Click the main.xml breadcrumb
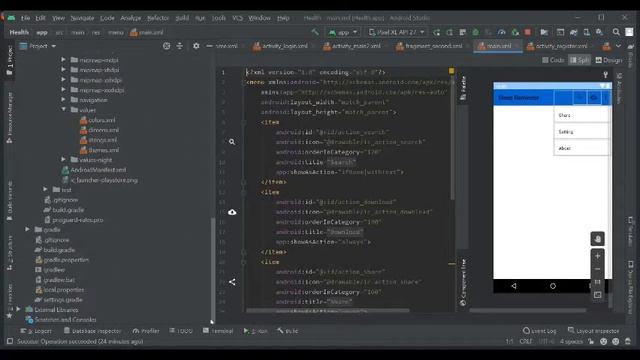The height and width of the screenshot is (360, 640). (147, 32)
